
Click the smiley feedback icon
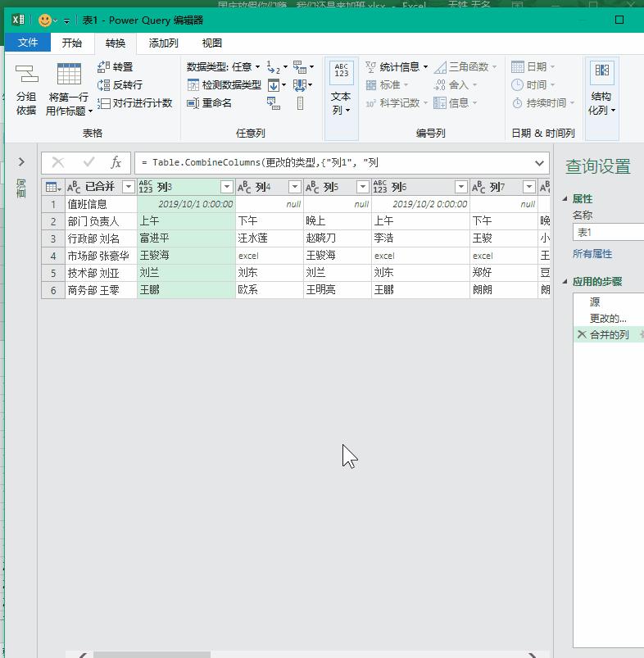44,20
